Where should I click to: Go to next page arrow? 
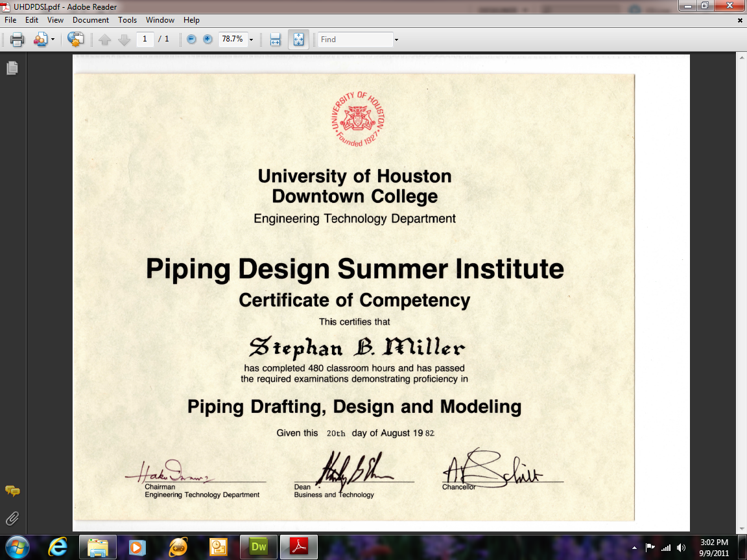124,40
